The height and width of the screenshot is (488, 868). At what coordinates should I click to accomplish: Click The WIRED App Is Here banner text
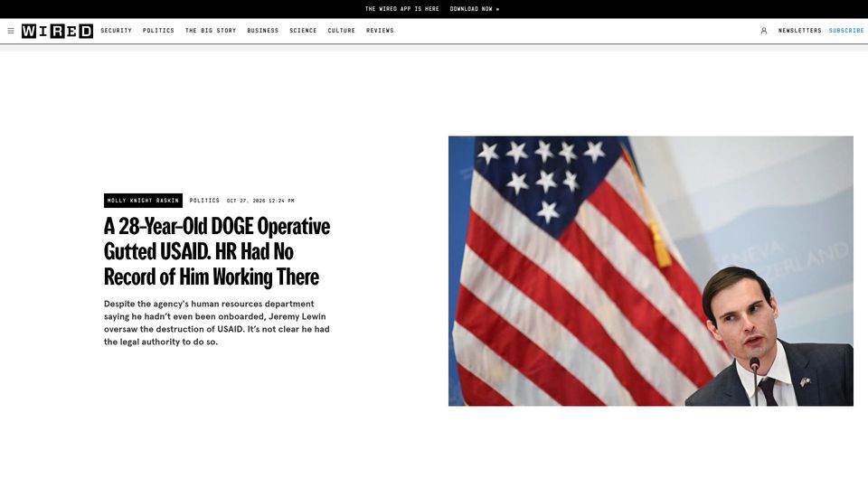[401, 9]
